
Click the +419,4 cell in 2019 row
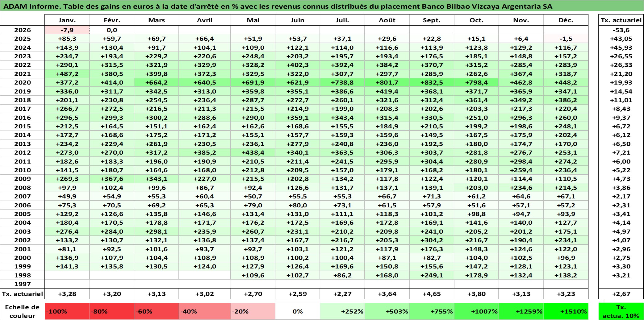click(387, 91)
